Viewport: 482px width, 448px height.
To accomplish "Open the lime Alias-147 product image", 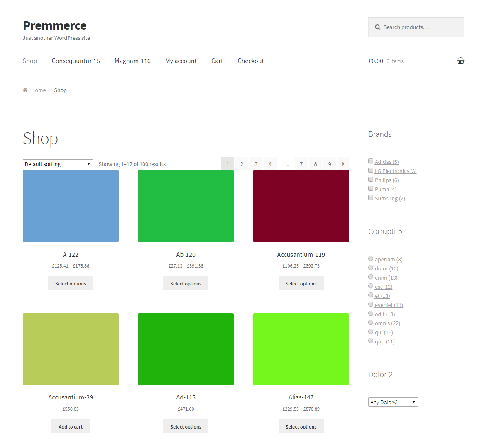I will (301, 349).
